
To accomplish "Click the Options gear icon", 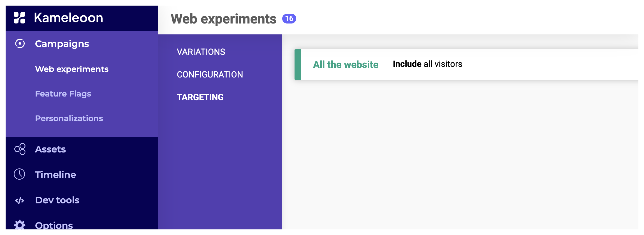I will tap(20, 225).
